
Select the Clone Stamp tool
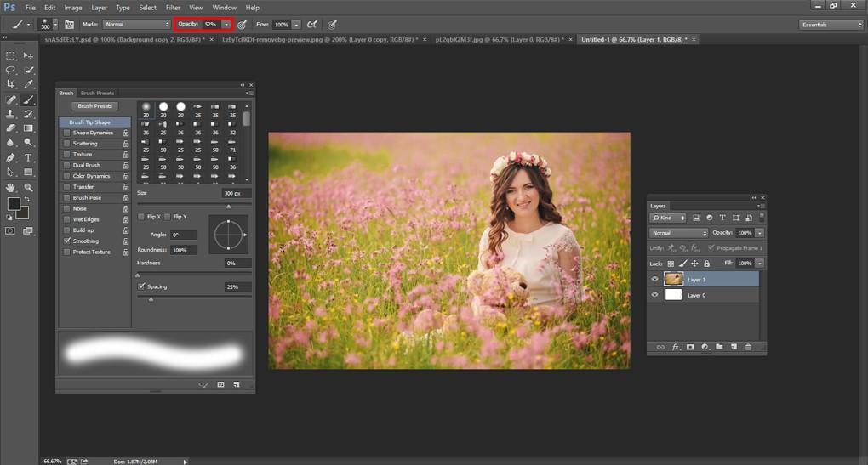(10, 114)
